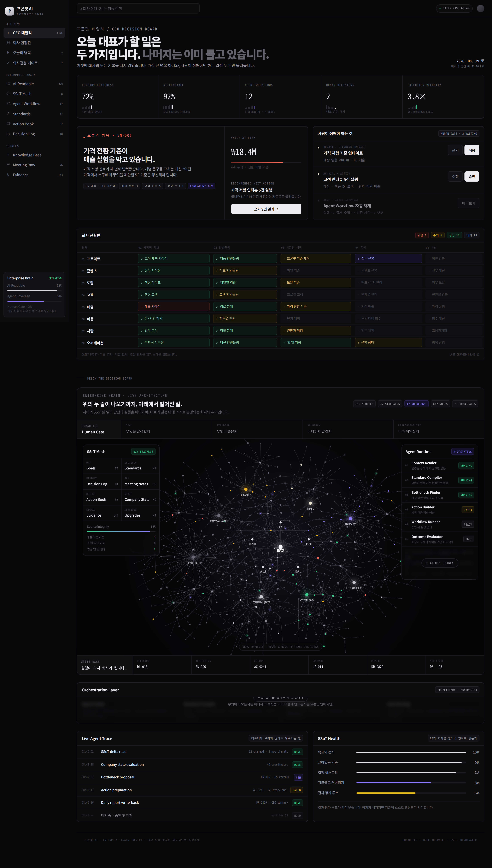The image size is (492, 868).
Task: Select the DECISION LOG graph node
Action: coord(354,582)
